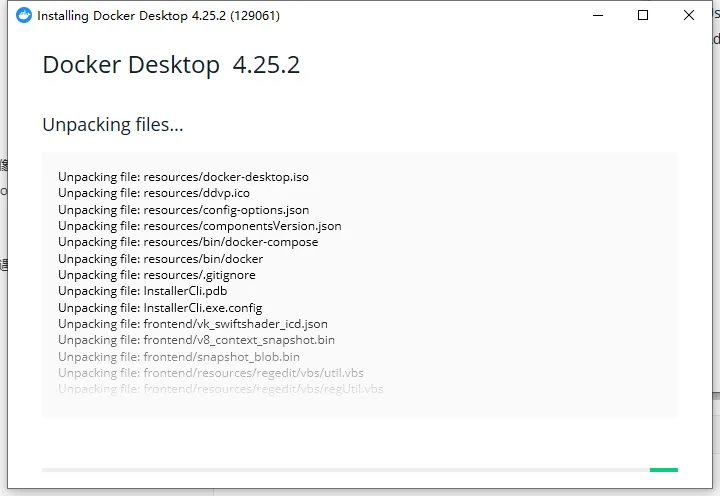
Task: Maximize the Docker Desktop installer window
Action: [x=643, y=15]
